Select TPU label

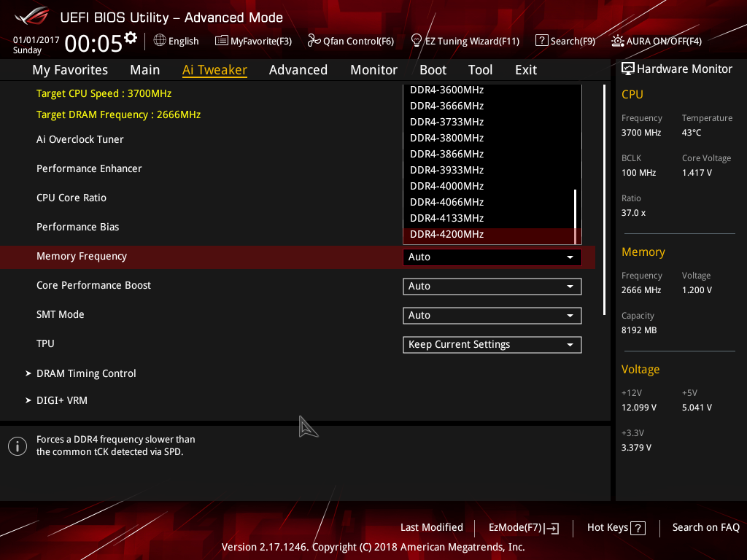pos(45,343)
